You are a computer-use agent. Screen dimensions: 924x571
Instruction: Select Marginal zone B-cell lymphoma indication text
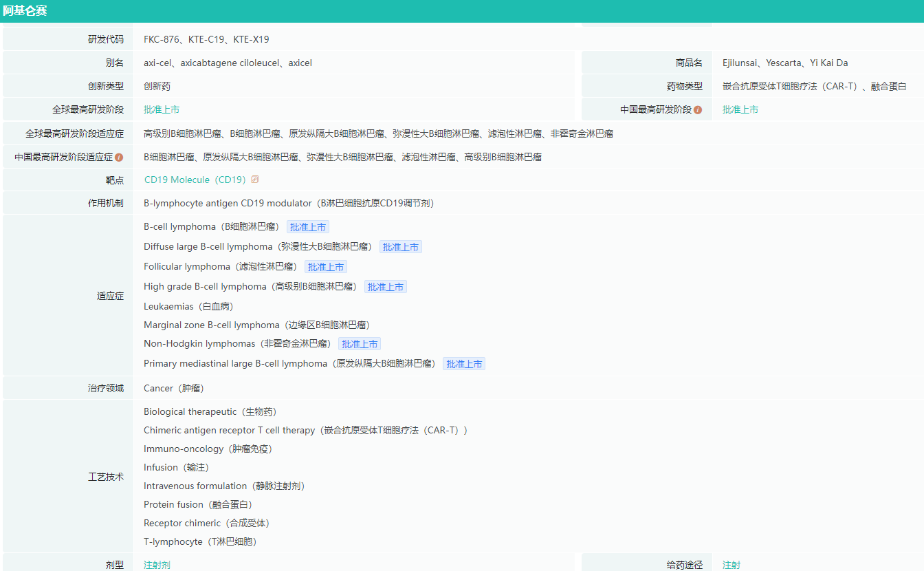click(x=257, y=325)
